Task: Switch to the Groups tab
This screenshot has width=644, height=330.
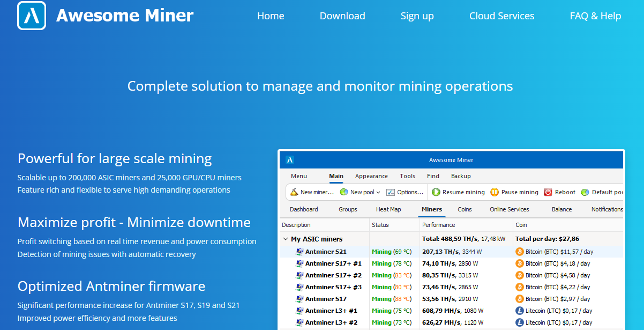Action: [348, 209]
